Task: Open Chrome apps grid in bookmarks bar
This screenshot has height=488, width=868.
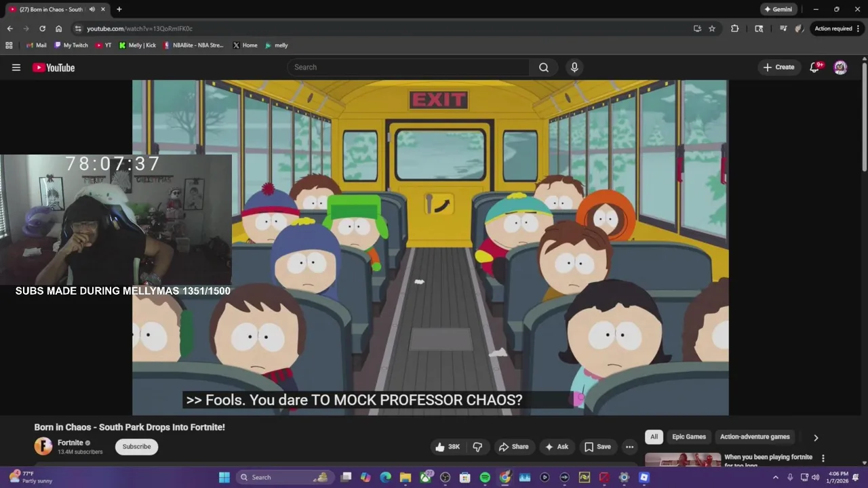Action: [9, 45]
